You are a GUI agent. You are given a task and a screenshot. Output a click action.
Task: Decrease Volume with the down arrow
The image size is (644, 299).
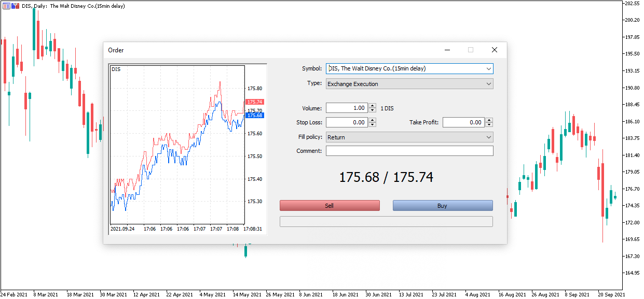[x=373, y=110]
